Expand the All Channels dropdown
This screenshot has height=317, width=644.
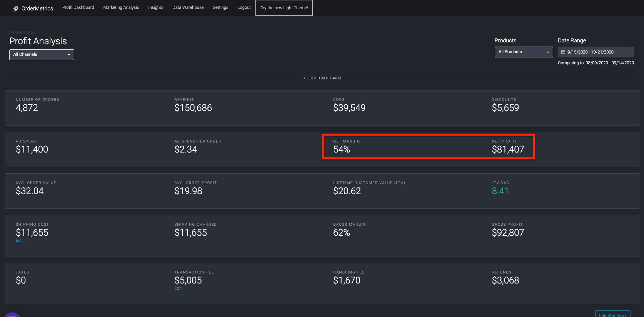click(42, 55)
